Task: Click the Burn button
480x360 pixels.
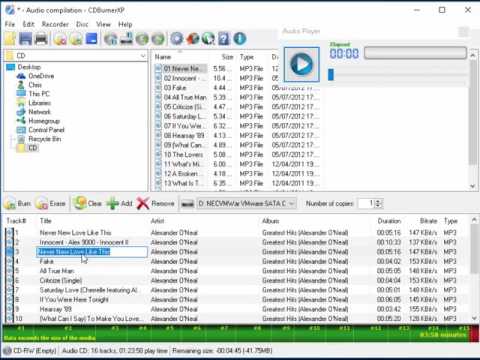Action: click(x=18, y=203)
